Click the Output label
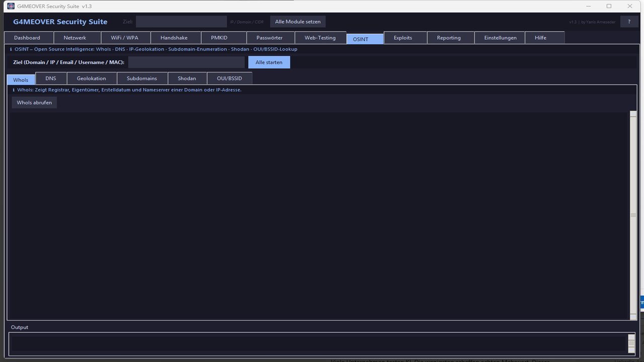This screenshot has height=362, width=644. point(20,327)
